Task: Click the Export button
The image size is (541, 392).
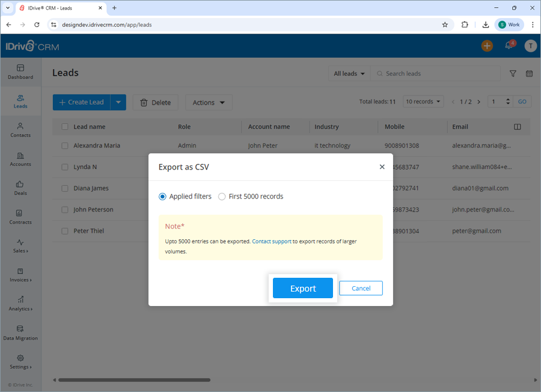Action: click(x=303, y=288)
